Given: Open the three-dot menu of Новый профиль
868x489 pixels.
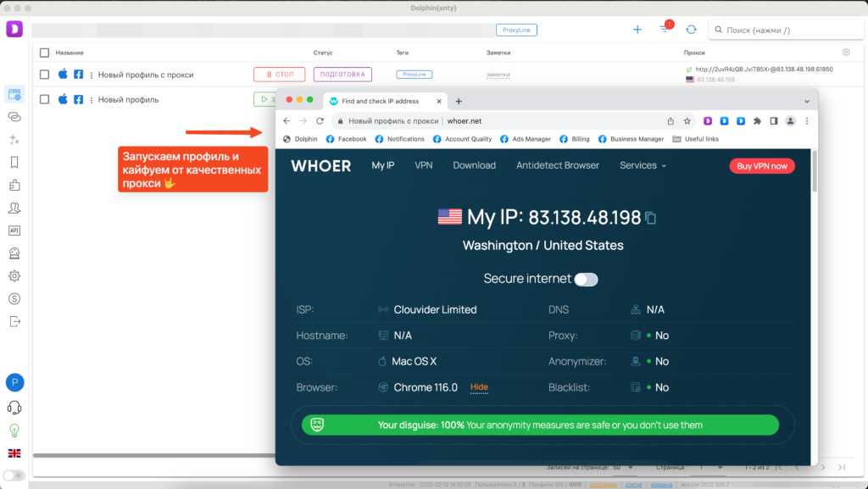Looking at the screenshot, I should (x=92, y=100).
